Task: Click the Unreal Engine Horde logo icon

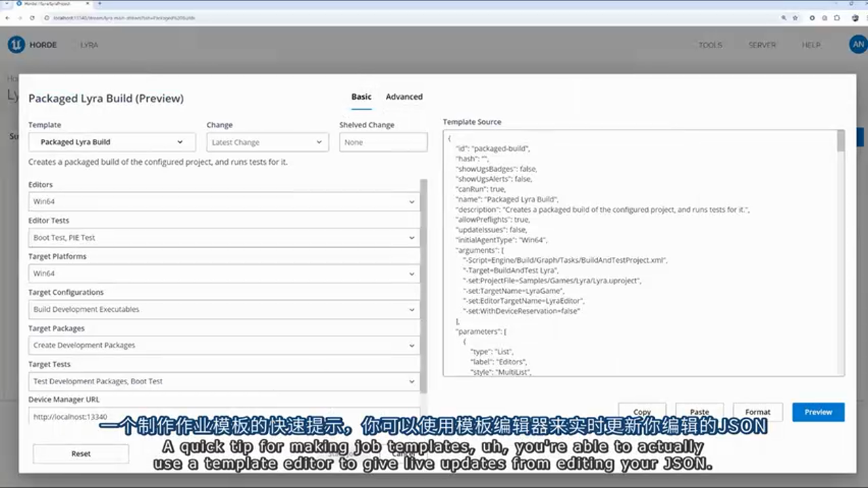Action: coord(16,45)
